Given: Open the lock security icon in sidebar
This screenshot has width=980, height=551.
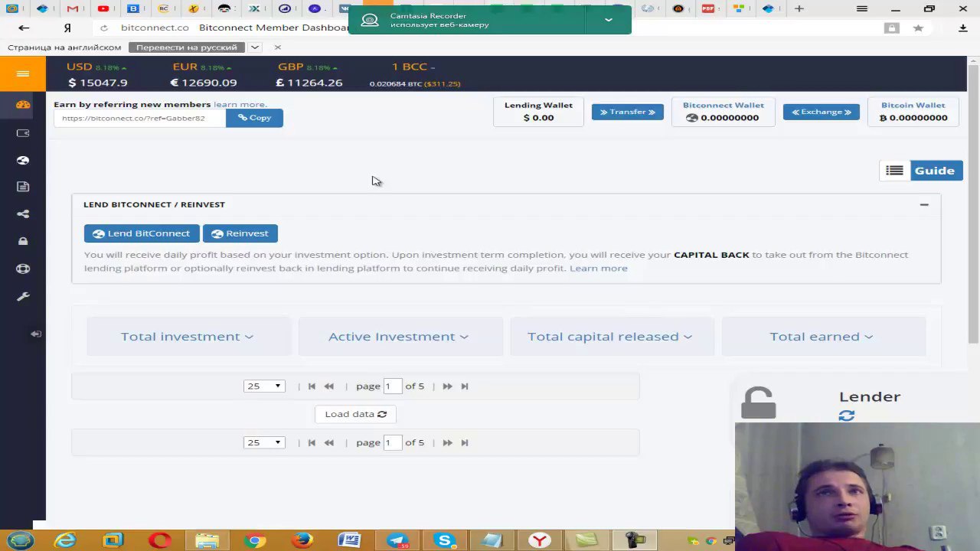Looking at the screenshot, I should [x=23, y=241].
